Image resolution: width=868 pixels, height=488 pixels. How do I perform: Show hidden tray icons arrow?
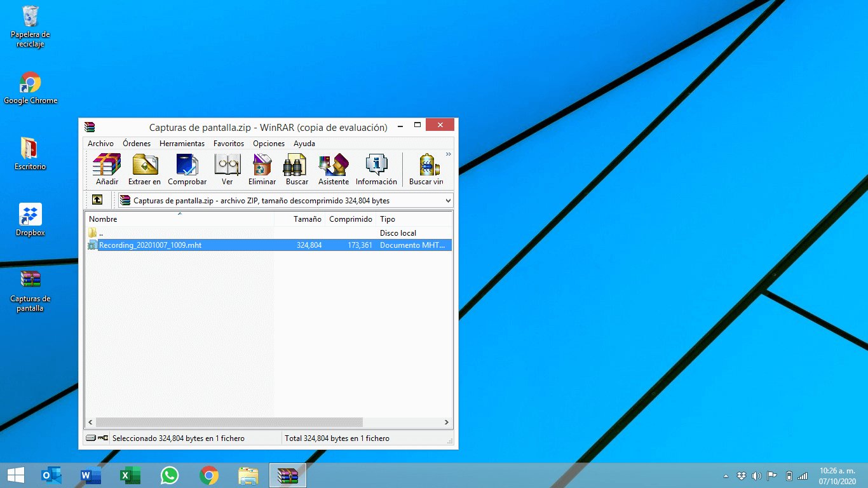726,476
